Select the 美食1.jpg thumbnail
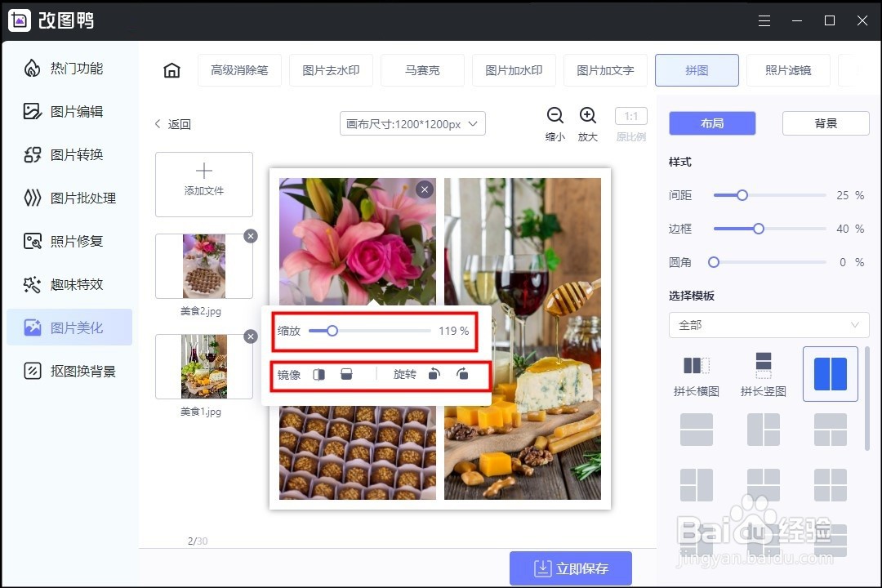This screenshot has width=882, height=588. click(x=205, y=366)
